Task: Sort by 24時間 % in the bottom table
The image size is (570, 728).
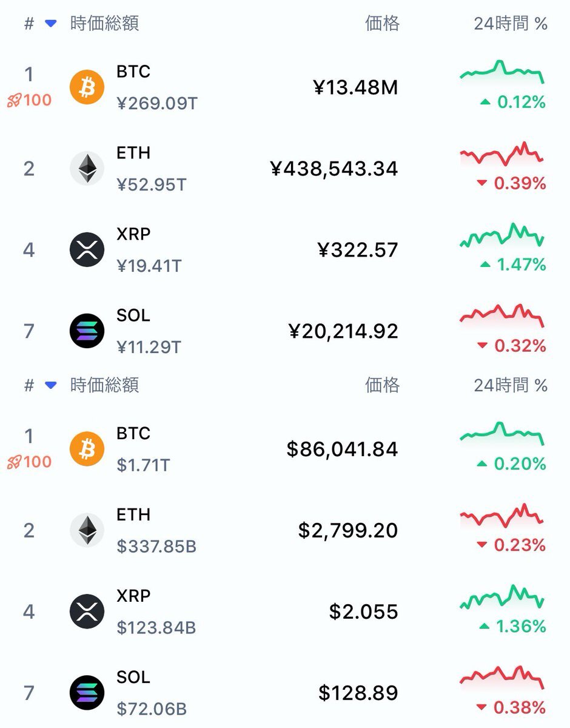Action: pyautogui.click(x=511, y=385)
